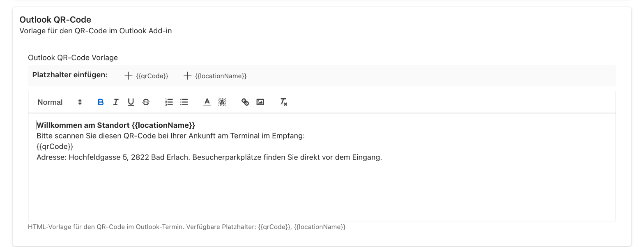This screenshot has width=644, height=247.
Task: Insert the {{qrCode}} placeholder button
Action: [x=147, y=76]
